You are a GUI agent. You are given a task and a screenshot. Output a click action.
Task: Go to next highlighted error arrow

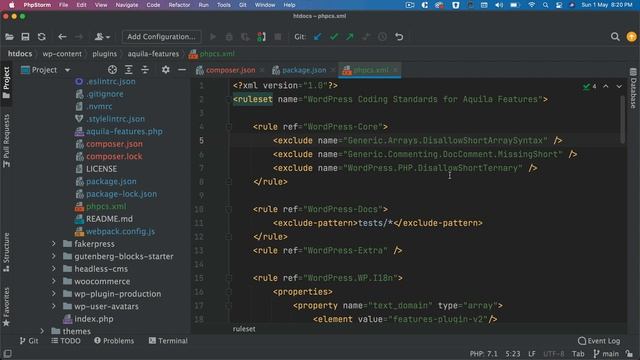[x=619, y=87]
